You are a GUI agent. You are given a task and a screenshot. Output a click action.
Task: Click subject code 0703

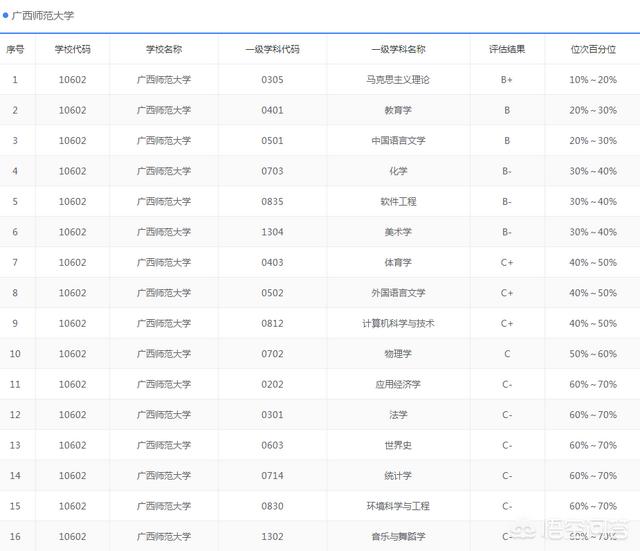coord(272,171)
